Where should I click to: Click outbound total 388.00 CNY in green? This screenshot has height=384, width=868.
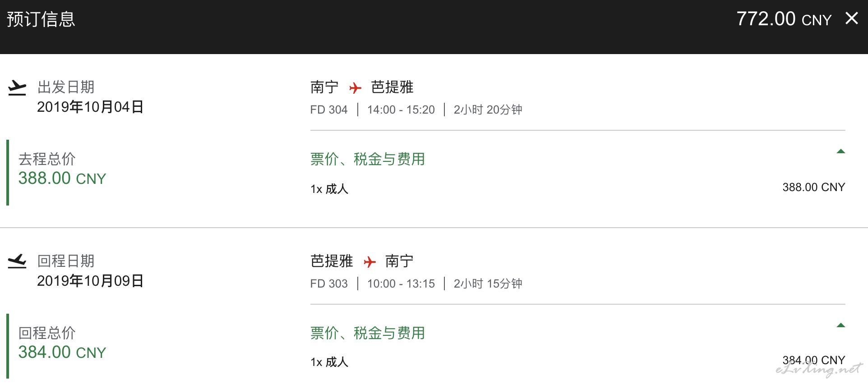point(62,178)
